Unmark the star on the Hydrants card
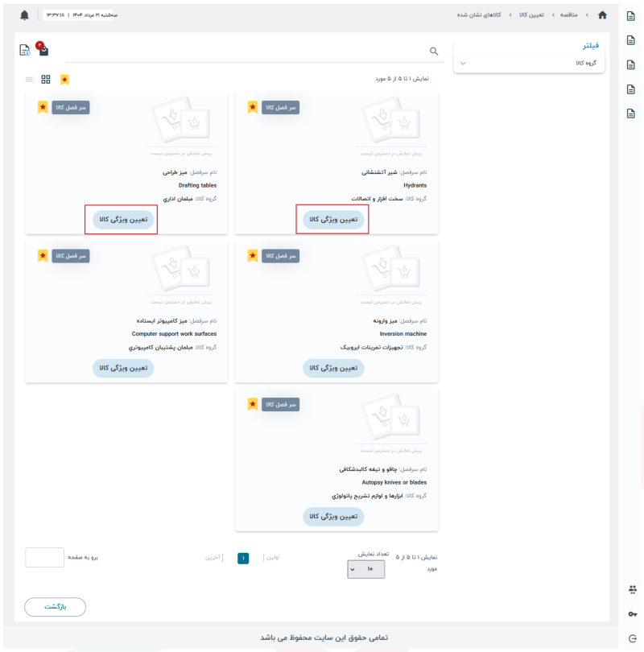This screenshot has width=644, height=652. coord(253,107)
